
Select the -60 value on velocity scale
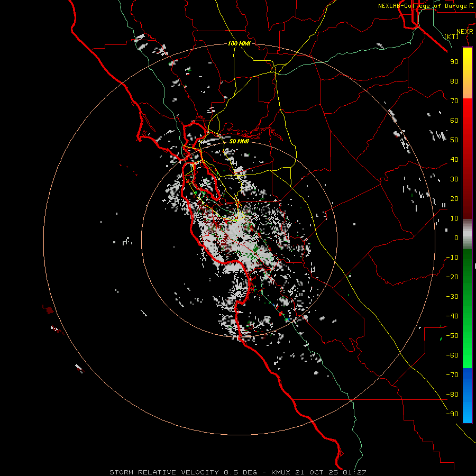[452, 355]
